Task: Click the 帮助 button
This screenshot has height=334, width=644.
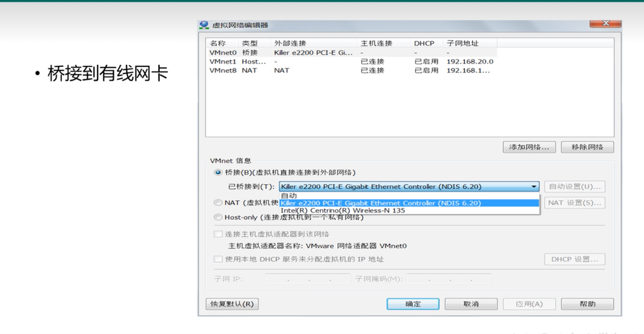Action: [x=587, y=304]
